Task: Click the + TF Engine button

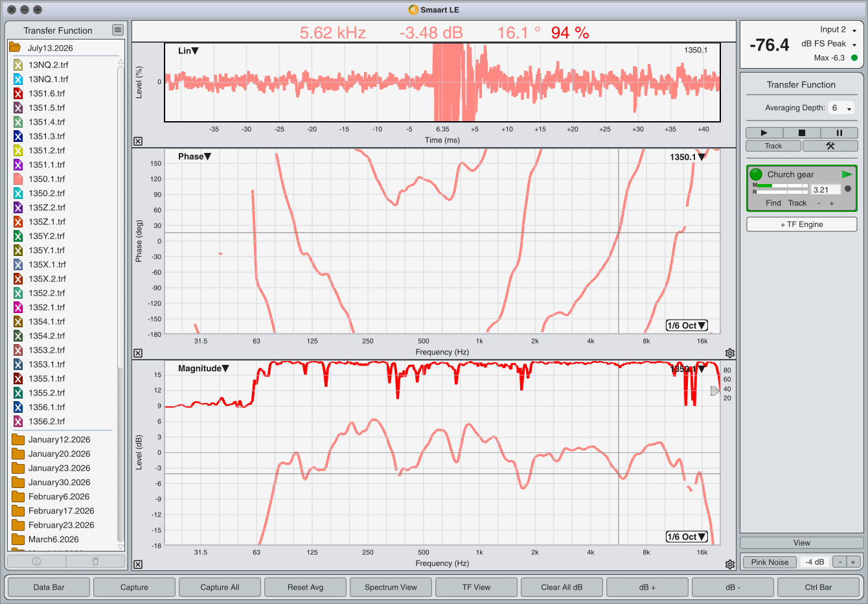Action: [802, 224]
